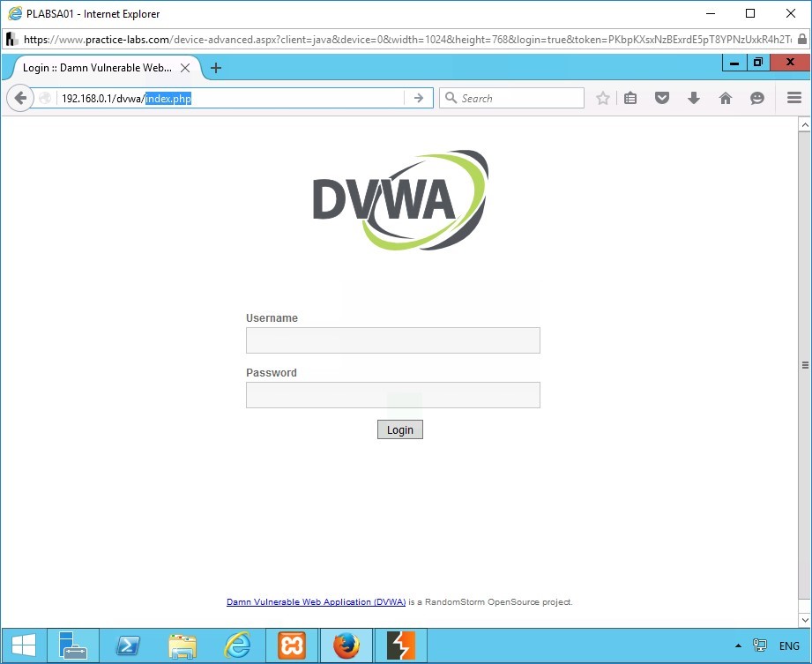
Task: Open the Firefox hamburger menu
Action: (794, 99)
